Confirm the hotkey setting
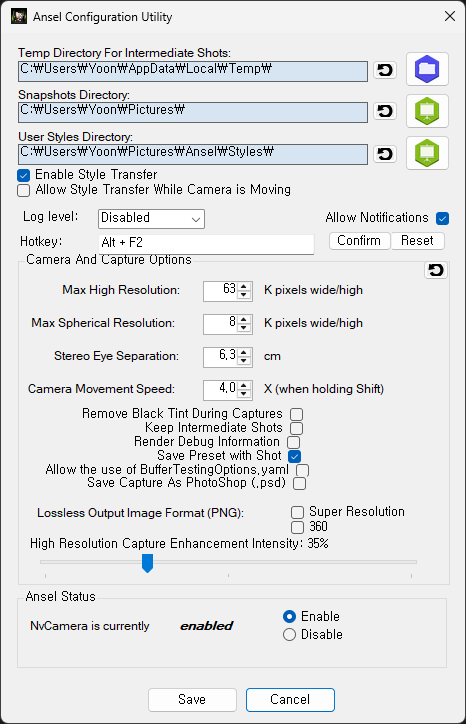466x724 pixels. [x=359, y=241]
